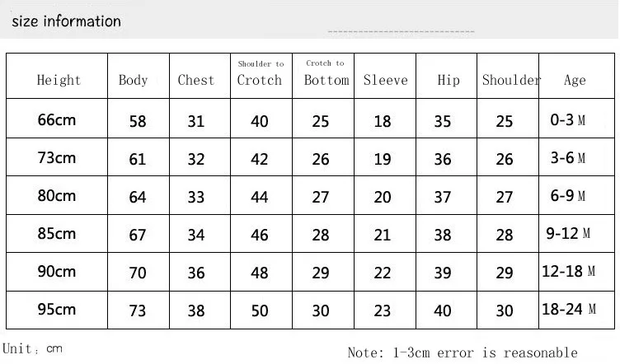Screen dimensions: 620x364
Task: Select the 18-24 M age cell
Action: pos(569,309)
